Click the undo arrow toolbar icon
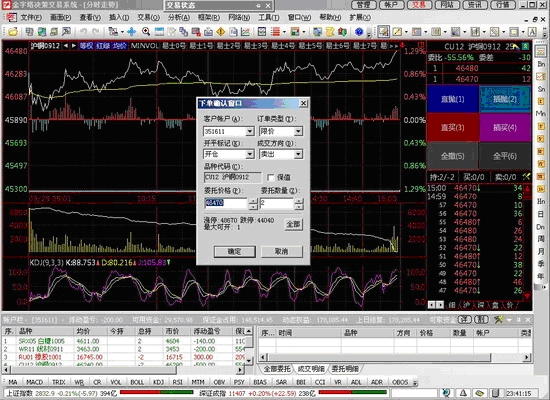The height and width of the screenshot is (400, 550). tap(83, 32)
